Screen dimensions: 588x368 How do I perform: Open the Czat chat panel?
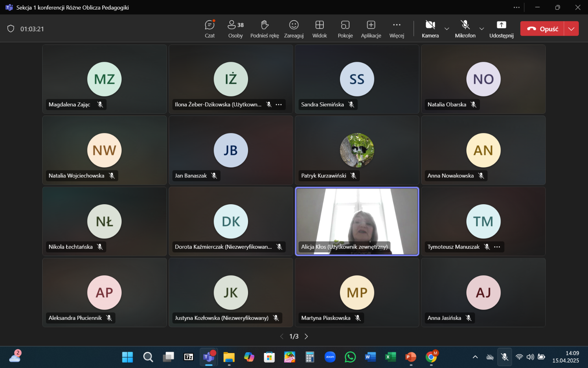point(209,29)
